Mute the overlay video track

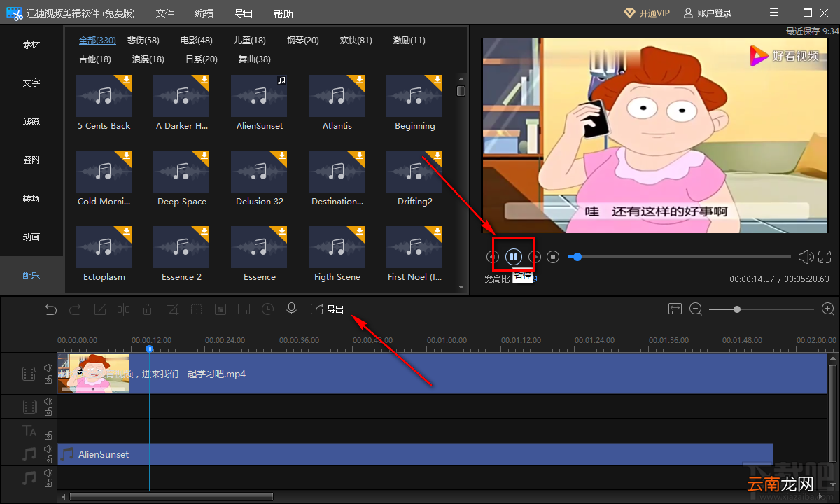(x=48, y=402)
